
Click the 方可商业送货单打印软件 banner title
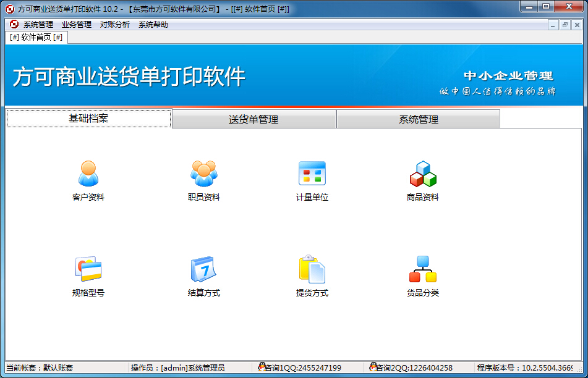129,77
